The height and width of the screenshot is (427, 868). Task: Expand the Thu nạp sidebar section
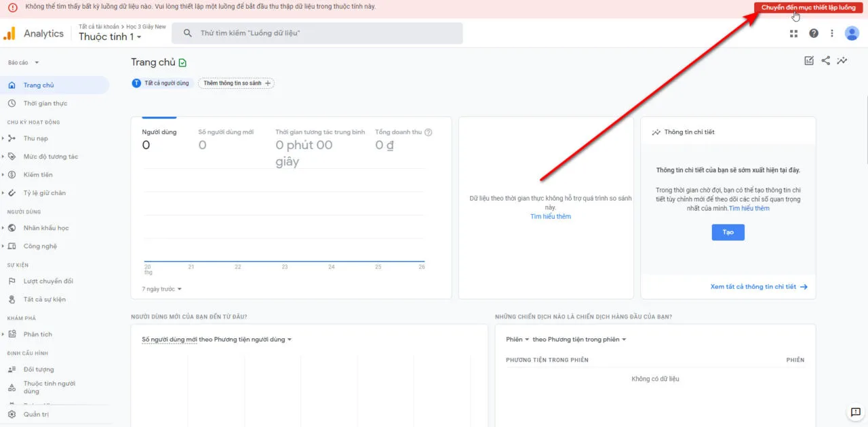pos(35,138)
